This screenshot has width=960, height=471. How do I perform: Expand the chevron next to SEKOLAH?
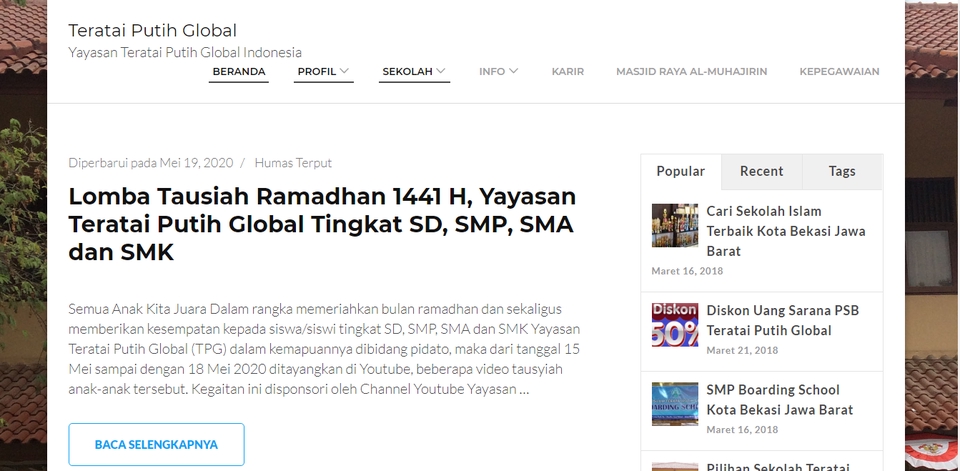pyautogui.click(x=441, y=71)
